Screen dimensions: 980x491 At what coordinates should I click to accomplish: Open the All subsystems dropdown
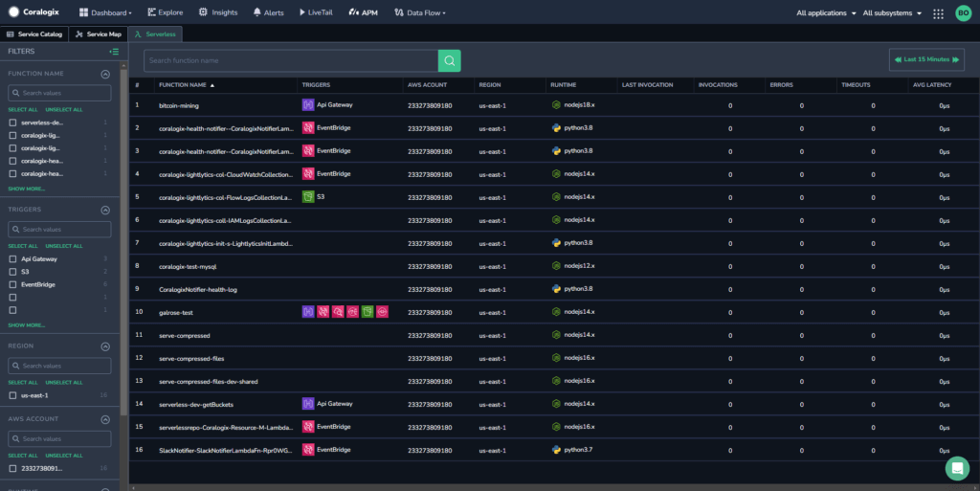click(892, 13)
